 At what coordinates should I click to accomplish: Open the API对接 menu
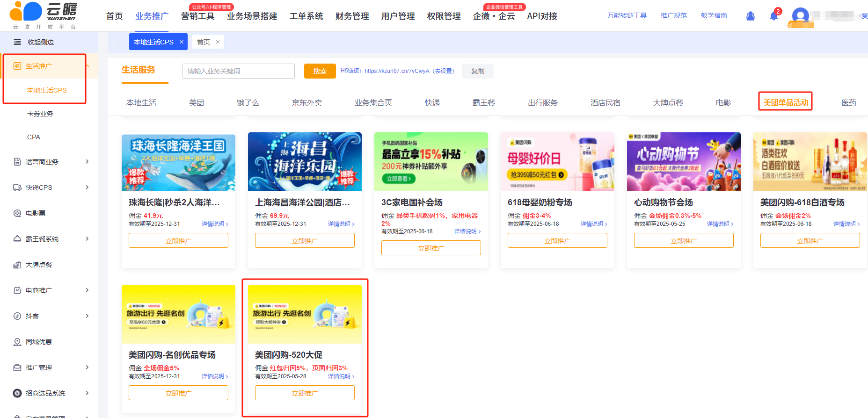pyautogui.click(x=542, y=16)
